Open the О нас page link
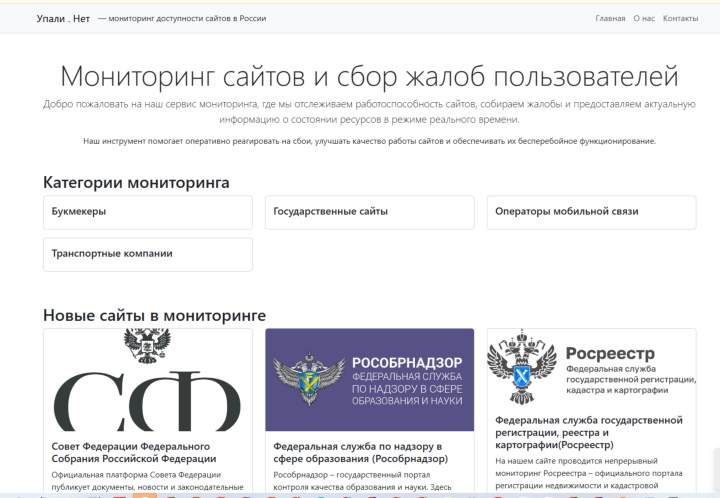Viewport: 720px width, 498px height. 644,19
